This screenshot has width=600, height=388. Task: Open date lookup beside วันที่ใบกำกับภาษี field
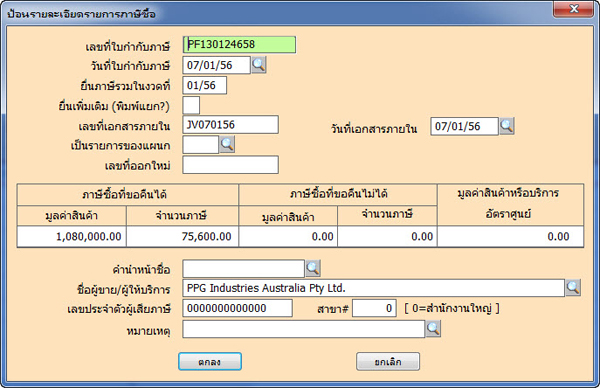click(x=259, y=65)
